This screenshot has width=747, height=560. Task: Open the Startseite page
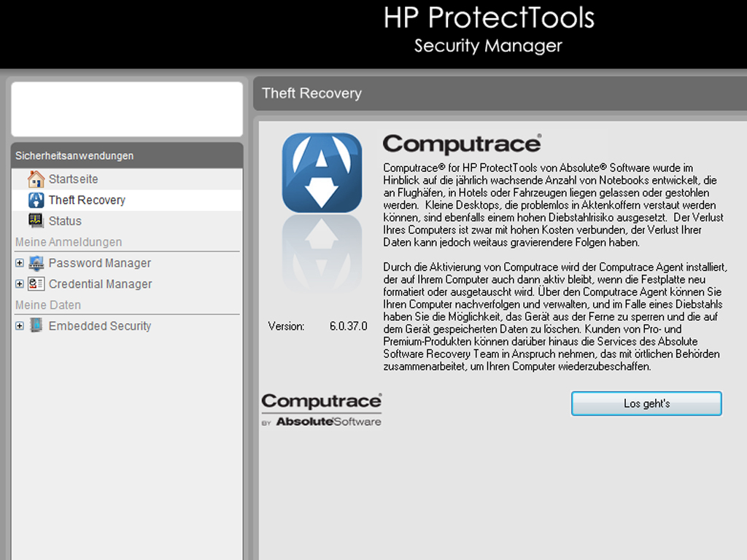[73, 179]
